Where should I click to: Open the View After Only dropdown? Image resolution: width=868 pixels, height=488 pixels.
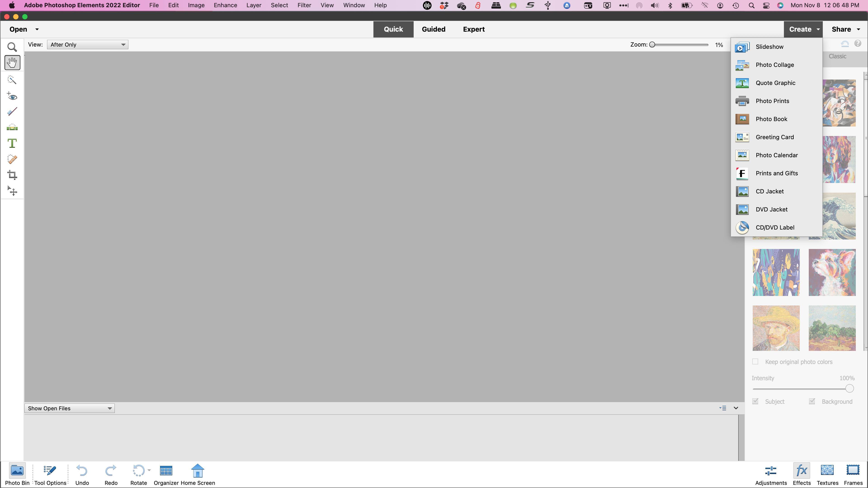88,45
